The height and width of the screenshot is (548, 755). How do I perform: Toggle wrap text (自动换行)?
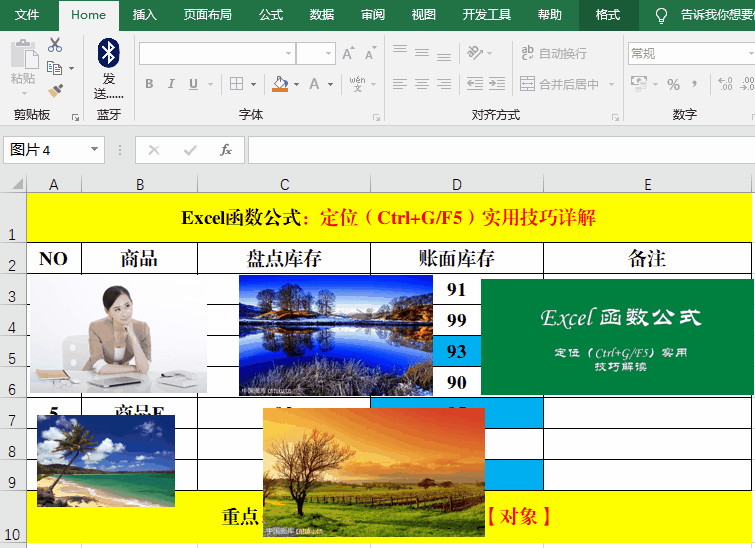point(552,54)
